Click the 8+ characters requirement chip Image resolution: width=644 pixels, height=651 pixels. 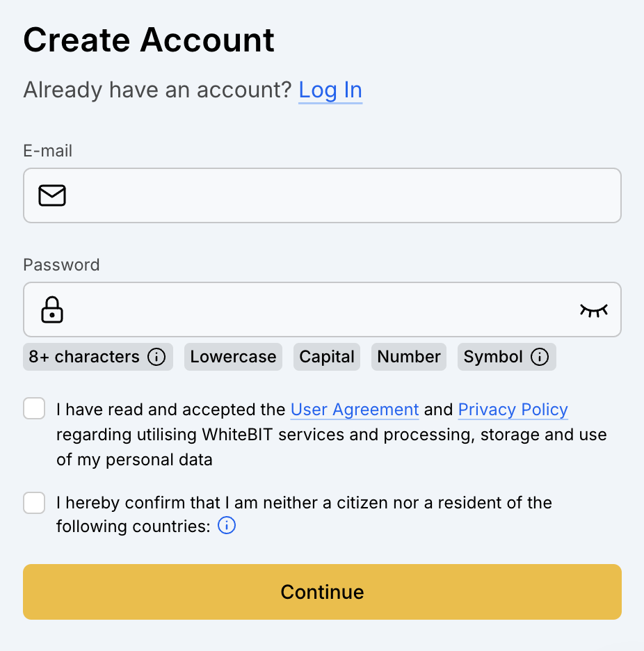[x=83, y=357]
